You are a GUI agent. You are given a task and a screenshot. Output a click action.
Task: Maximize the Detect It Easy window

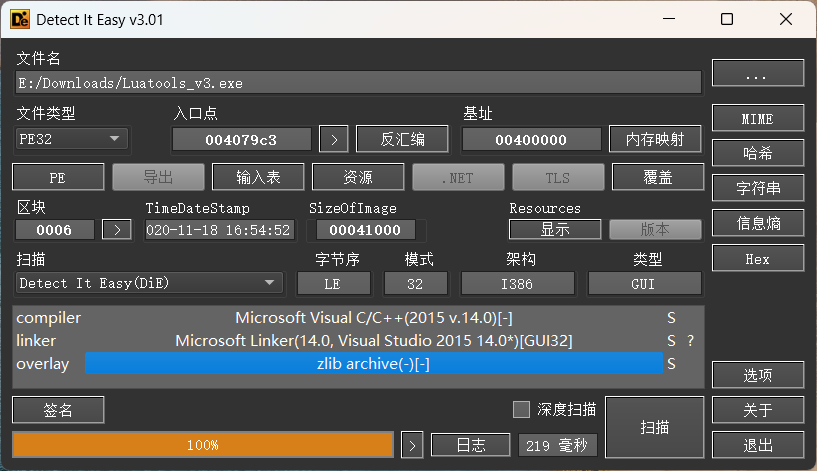pos(727,19)
